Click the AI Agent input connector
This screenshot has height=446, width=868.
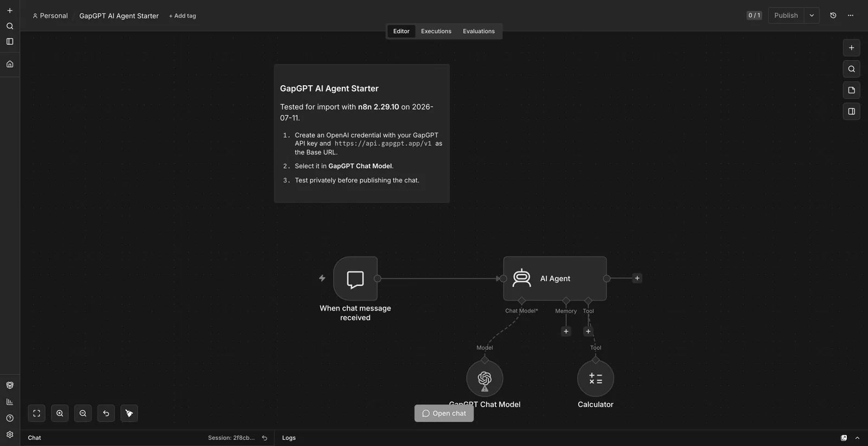click(503, 278)
